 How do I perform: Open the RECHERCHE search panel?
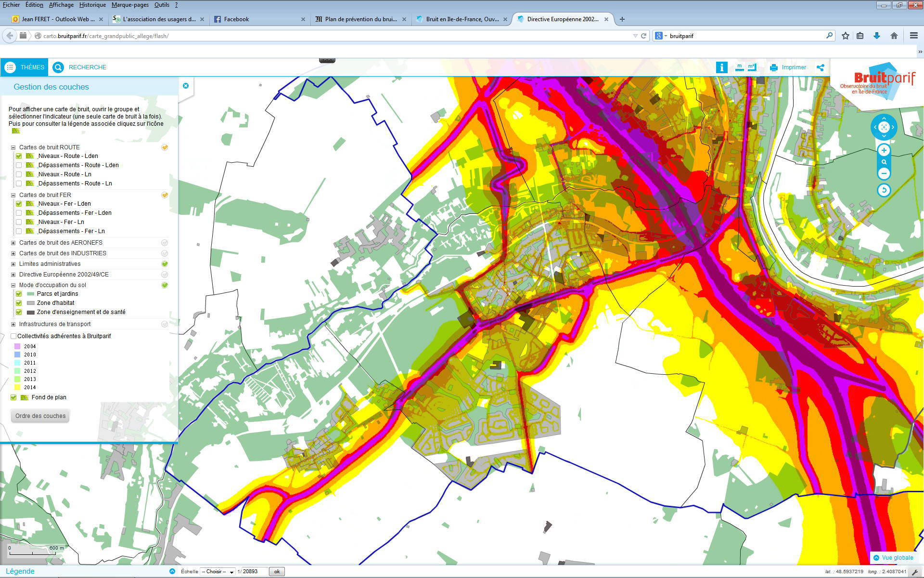[88, 67]
